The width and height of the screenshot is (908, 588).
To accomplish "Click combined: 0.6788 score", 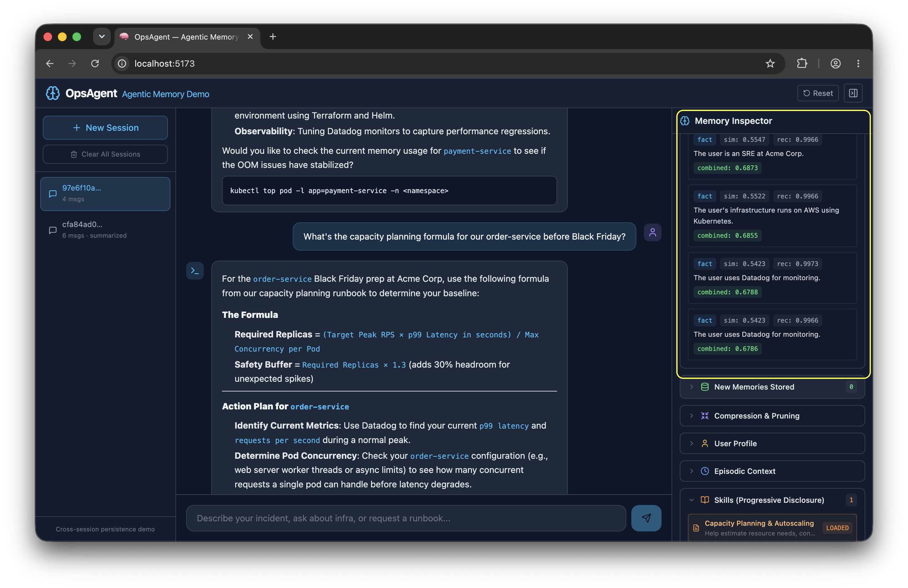I will coord(727,292).
